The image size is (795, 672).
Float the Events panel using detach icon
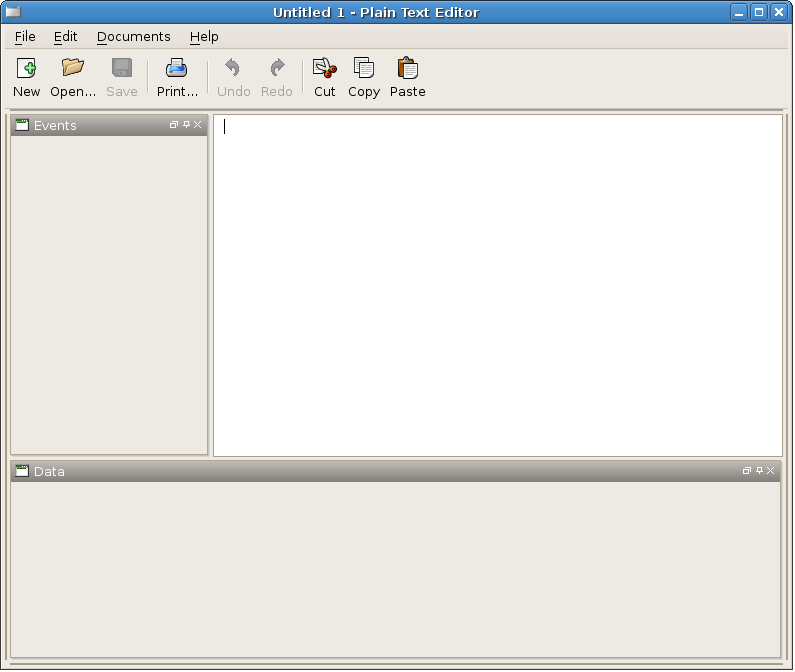pyautogui.click(x=174, y=125)
